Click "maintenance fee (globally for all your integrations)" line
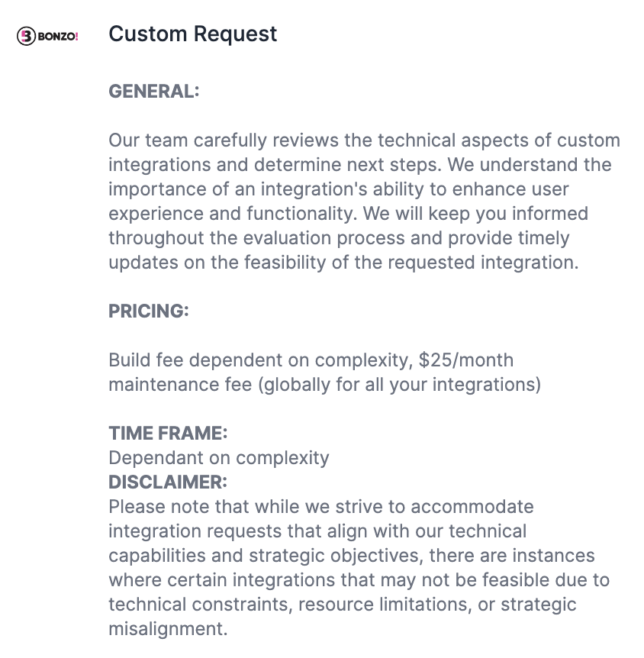Viewport: 644px width, 658px height. 324,385
